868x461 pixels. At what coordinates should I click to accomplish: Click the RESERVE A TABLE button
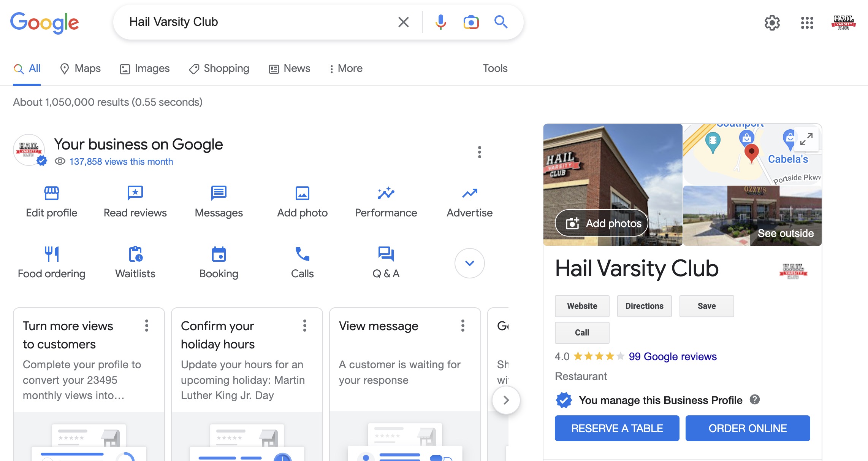[x=617, y=428]
